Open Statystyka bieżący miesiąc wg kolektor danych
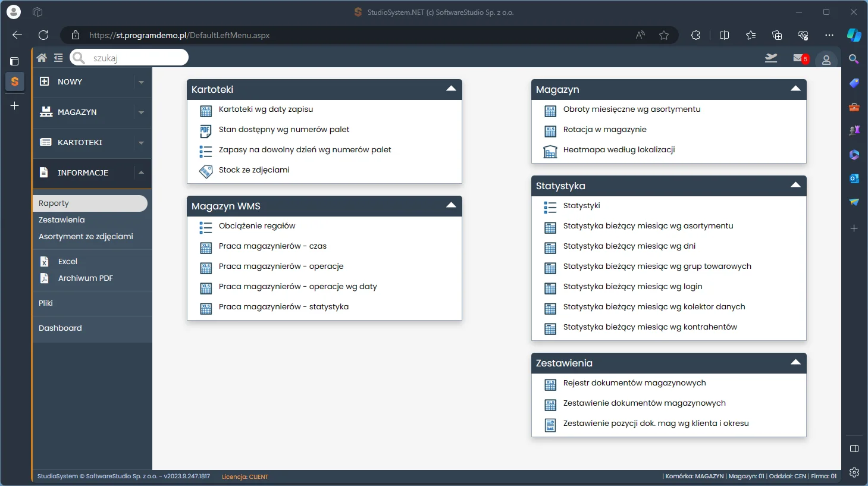 pyautogui.click(x=654, y=307)
